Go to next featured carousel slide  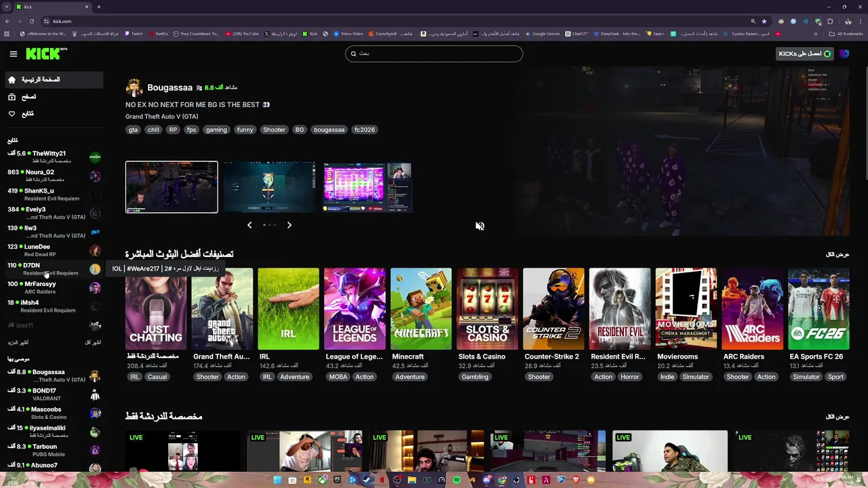click(289, 225)
